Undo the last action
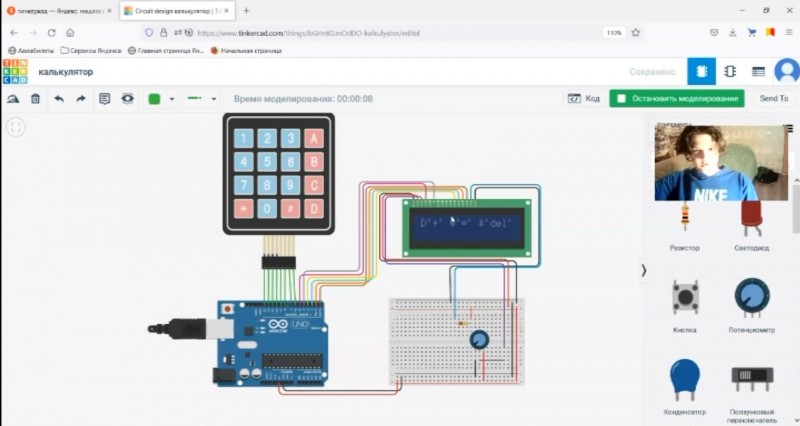The height and width of the screenshot is (426, 800). tap(59, 99)
